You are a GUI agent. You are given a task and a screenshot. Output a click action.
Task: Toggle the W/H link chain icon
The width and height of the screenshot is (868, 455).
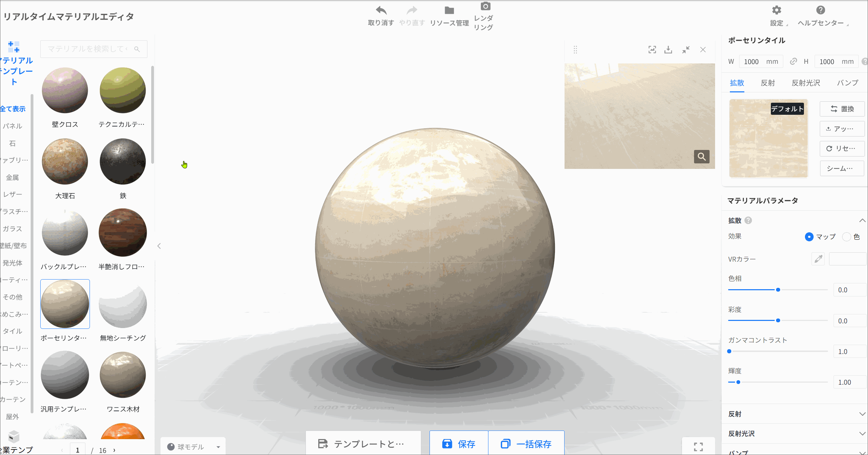click(x=793, y=61)
